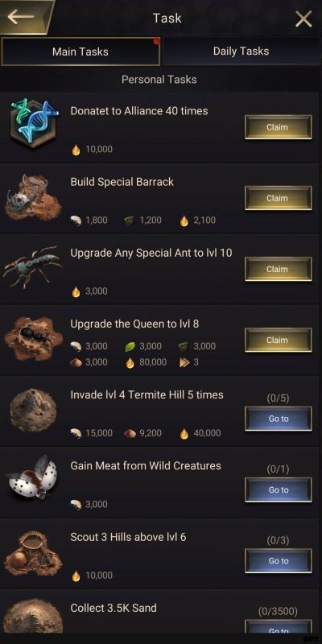Claim the Build Special Barrack reward
The image size is (322, 644).
coord(278,198)
